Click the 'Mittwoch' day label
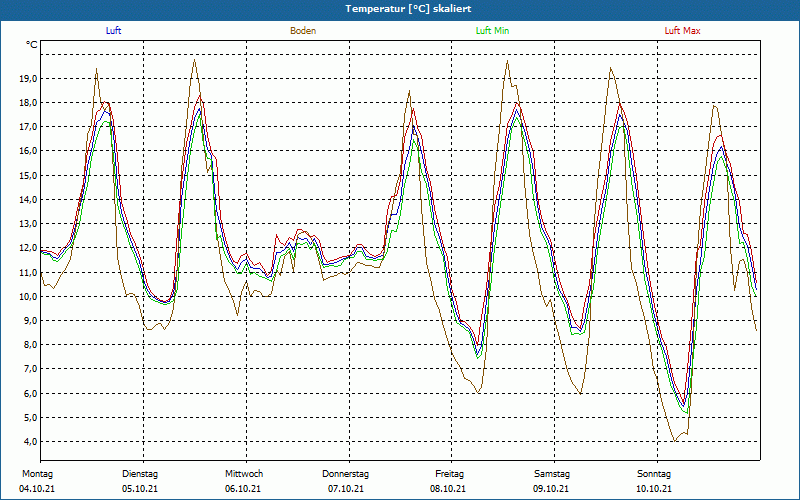 click(x=244, y=474)
